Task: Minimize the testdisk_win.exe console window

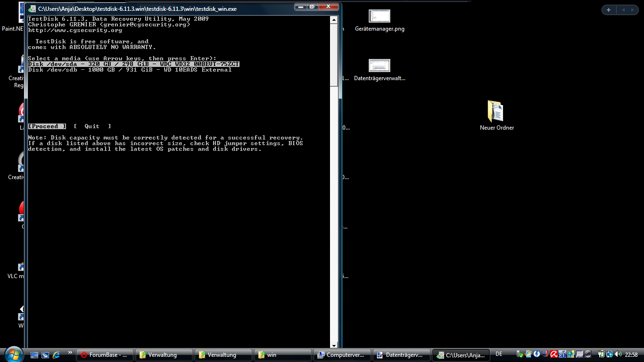Action: [x=300, y=7]
